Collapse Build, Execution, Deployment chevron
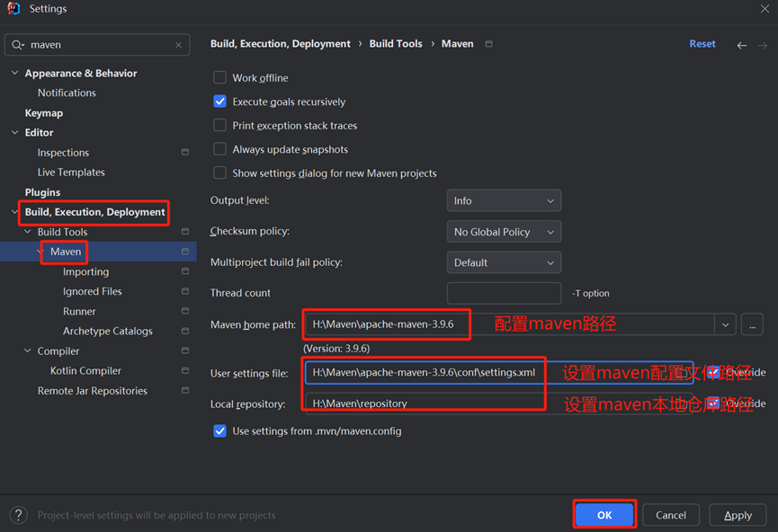 click(15, 212)
